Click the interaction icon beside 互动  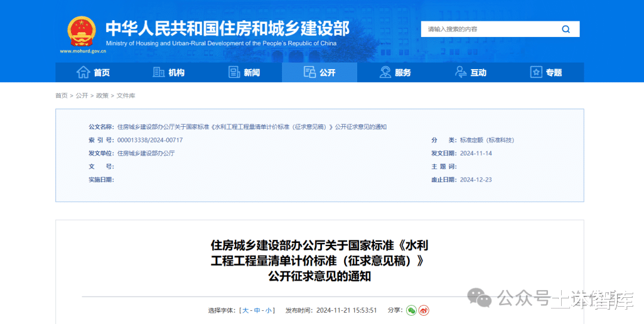click(461, 72)
